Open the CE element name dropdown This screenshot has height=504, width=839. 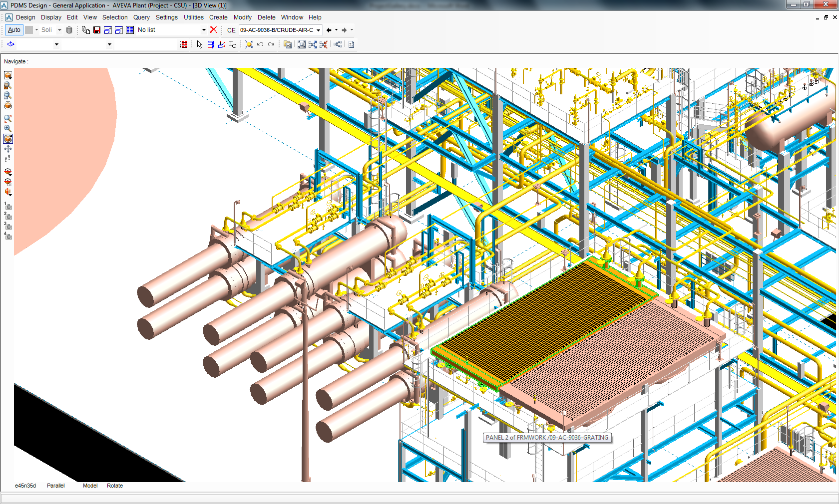click(318, 30)
